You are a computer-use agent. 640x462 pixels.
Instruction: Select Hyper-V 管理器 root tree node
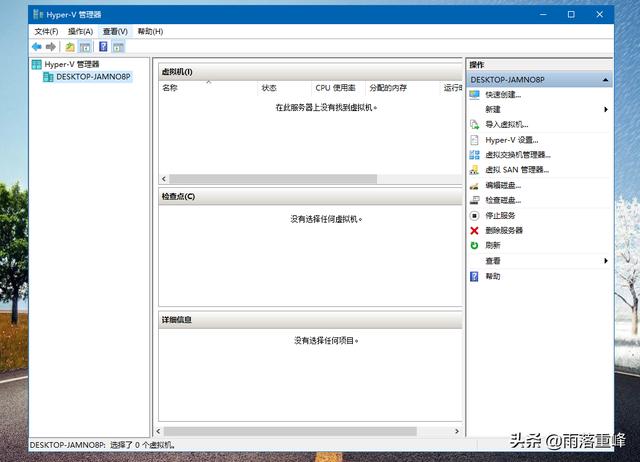72,64
